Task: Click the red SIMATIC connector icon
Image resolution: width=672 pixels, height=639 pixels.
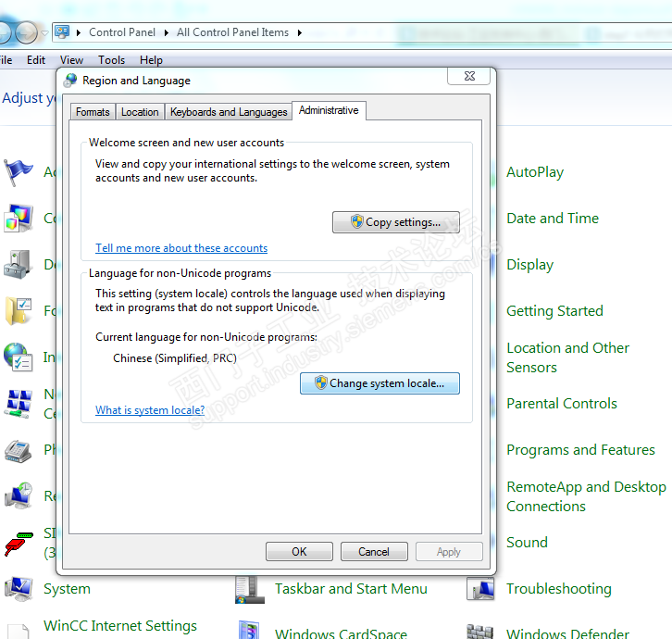Action: click(x=18, y=544)
